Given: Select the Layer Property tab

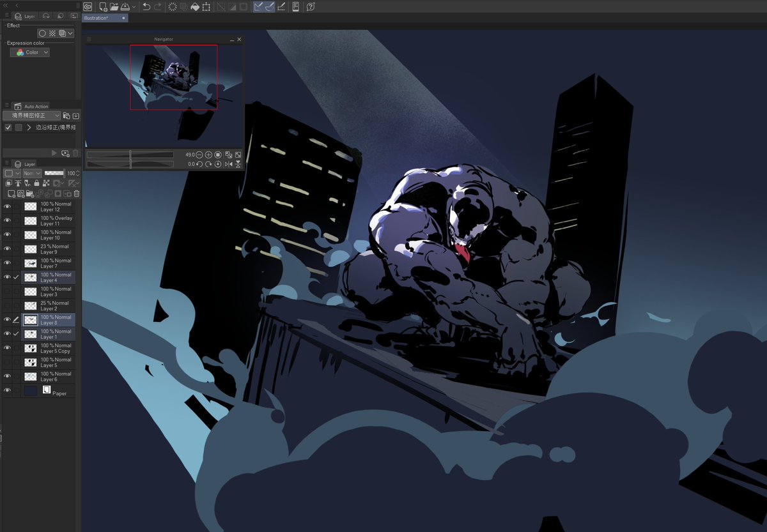Looking at the screenshot, I should tap(25, 16).
